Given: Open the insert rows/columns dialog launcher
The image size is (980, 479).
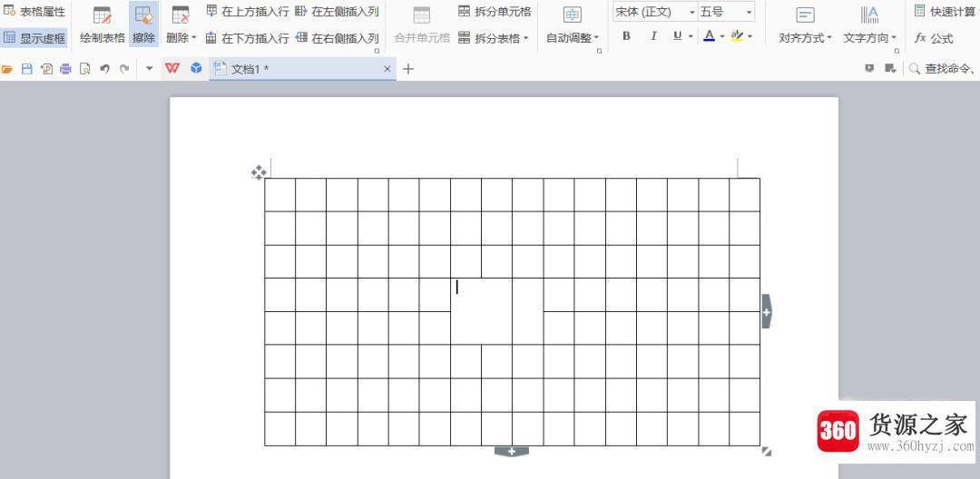Looking at the screenshot, I should coord(377,51).
